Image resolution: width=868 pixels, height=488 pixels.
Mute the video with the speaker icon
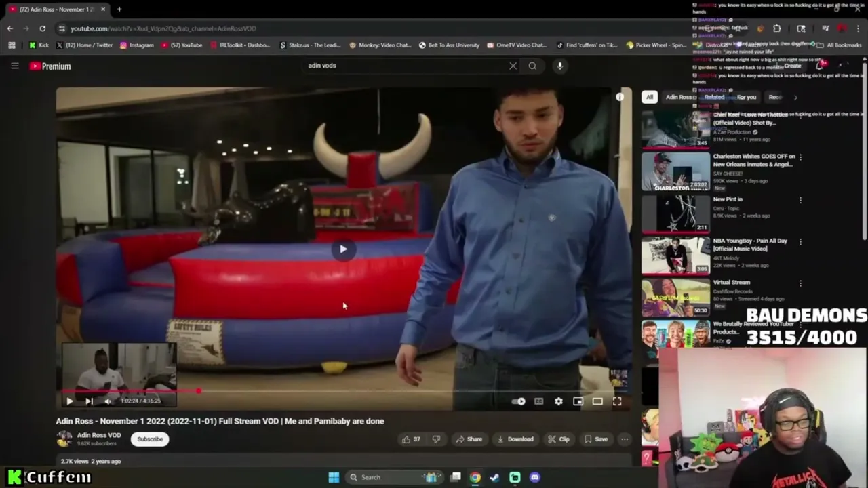coord(107,401)
